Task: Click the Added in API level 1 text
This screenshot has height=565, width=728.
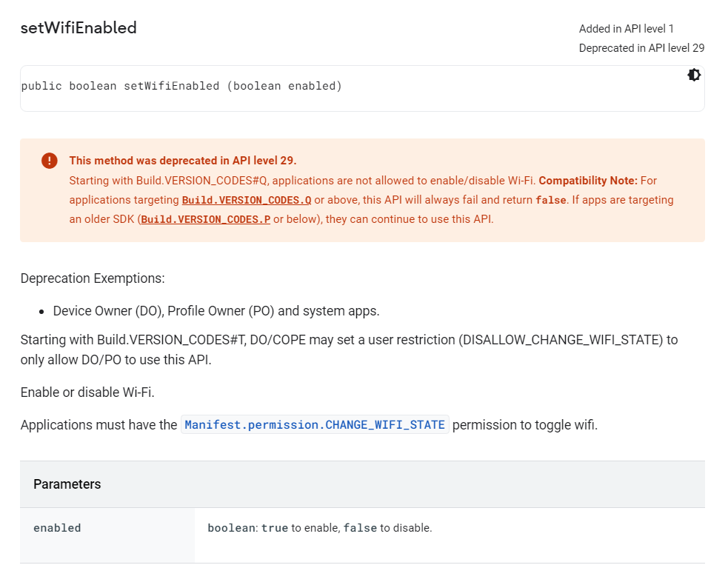Action: pyautogui.click(x=626, y=29)
